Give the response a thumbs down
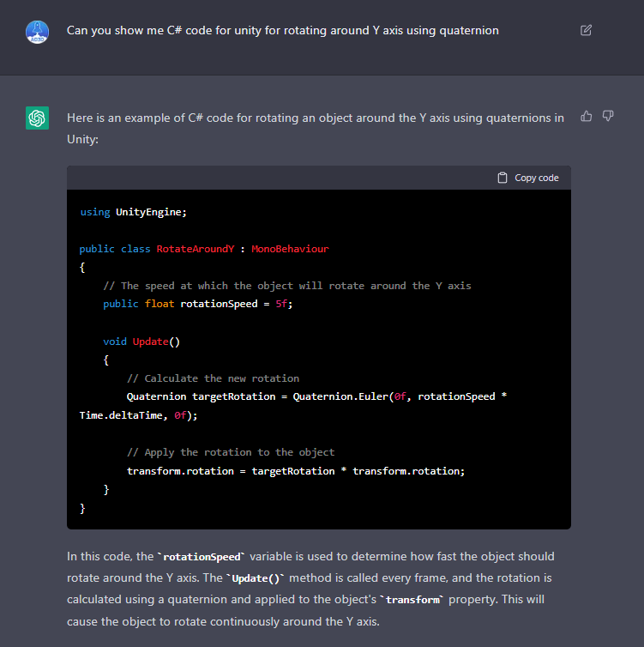The height and width of the screenshot is (647, 644). tap(608, 116)
